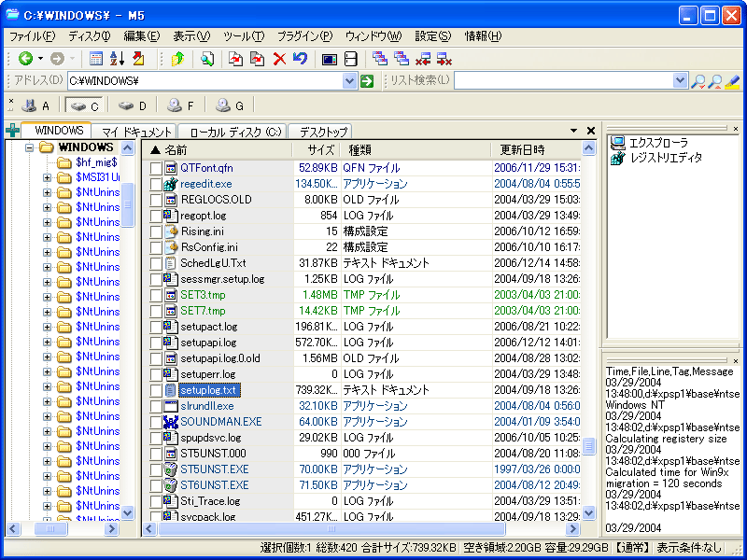Click the Move files toolbar icon
The width and height of the screenshot is (747, 560).
pyautogui.click(x=258, y=59)
